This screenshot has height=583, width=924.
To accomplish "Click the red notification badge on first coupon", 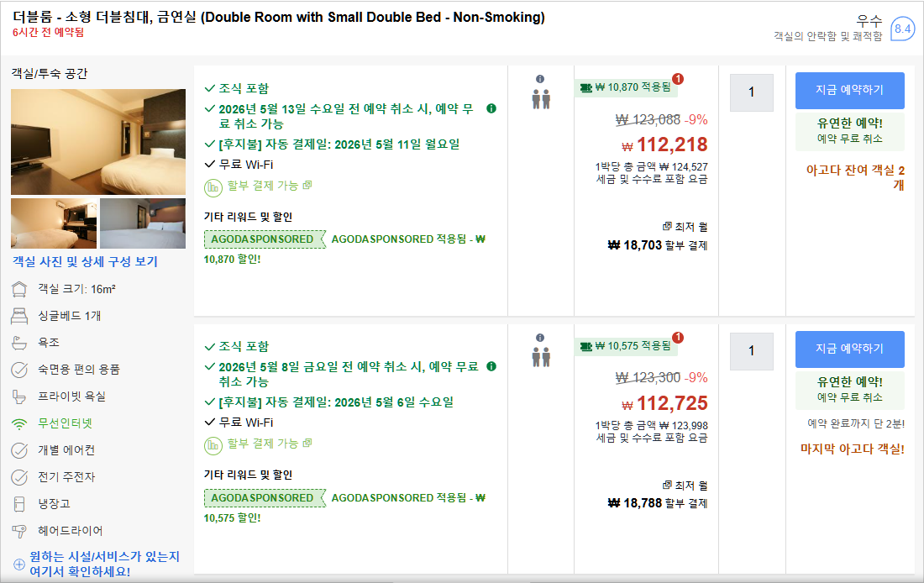I will [678, 79].
